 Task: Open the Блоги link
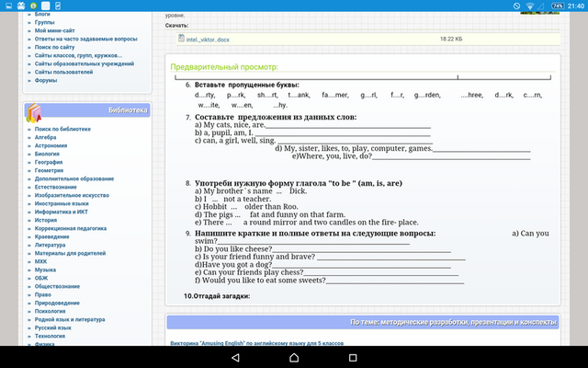pos(42,15)
